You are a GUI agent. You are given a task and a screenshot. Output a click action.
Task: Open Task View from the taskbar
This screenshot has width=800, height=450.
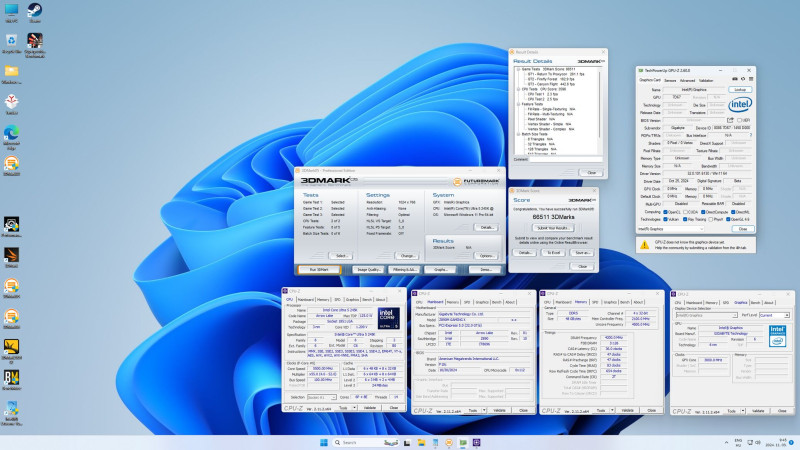click(x=407, y=442)
